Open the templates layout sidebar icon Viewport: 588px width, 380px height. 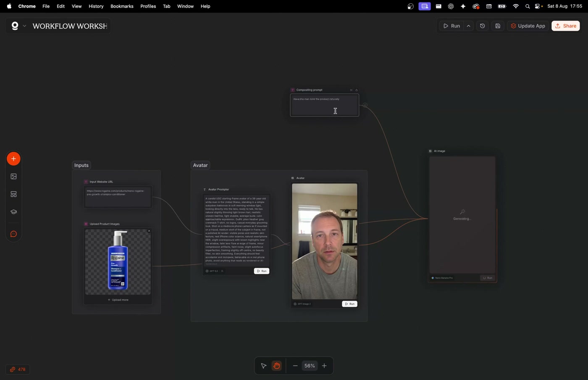click(x=13, y=194)
